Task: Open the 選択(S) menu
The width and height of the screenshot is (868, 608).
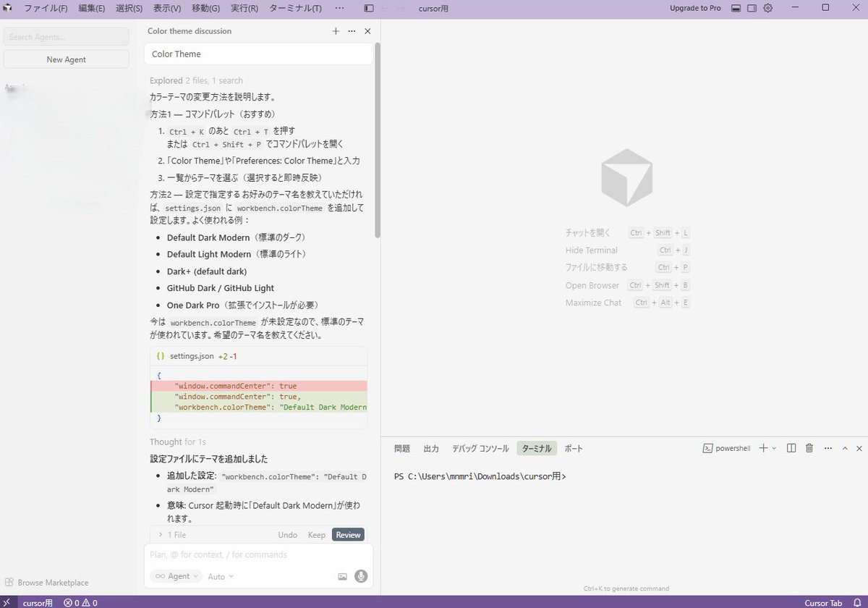Action: 129,8
